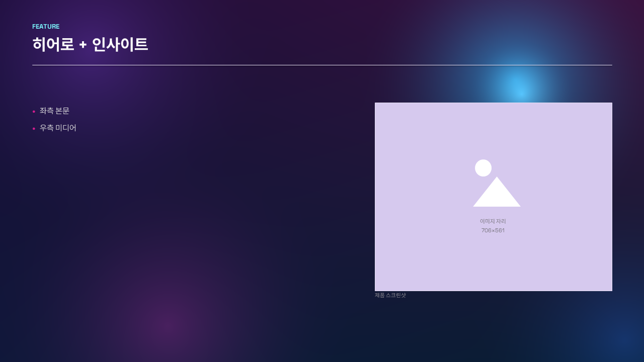Click the bullet text 좌측 본문
The width and height of the screenshot is (644, 362).
54,111
